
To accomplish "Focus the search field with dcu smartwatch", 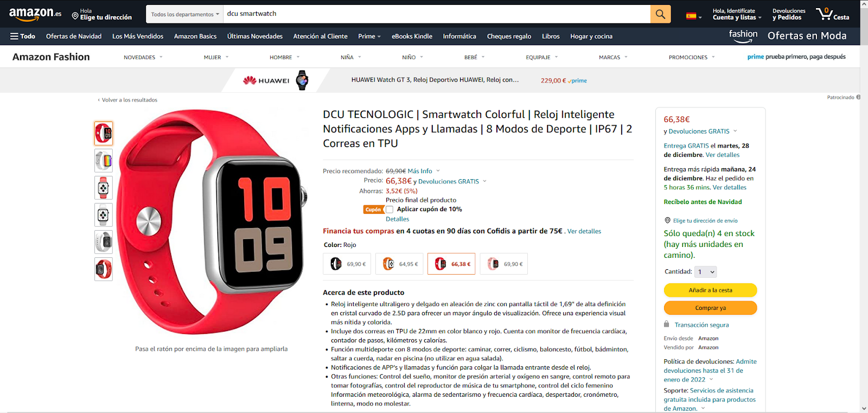I will [x=437, y=14].
